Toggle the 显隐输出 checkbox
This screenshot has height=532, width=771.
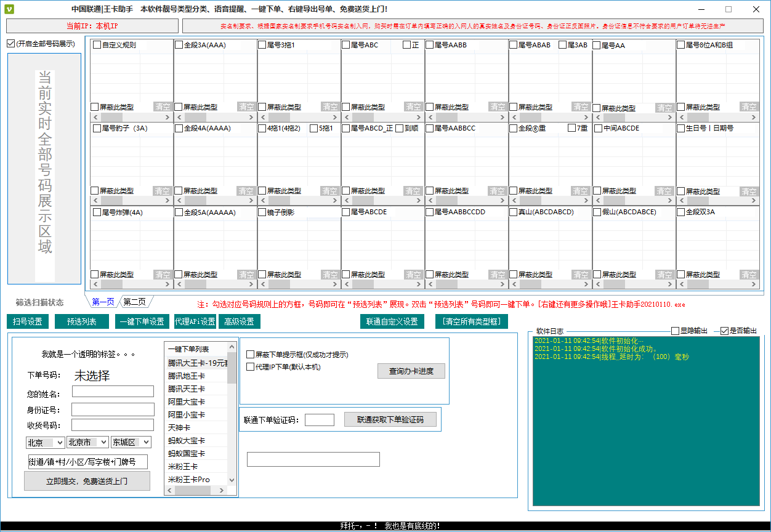[x=675, y=331]
